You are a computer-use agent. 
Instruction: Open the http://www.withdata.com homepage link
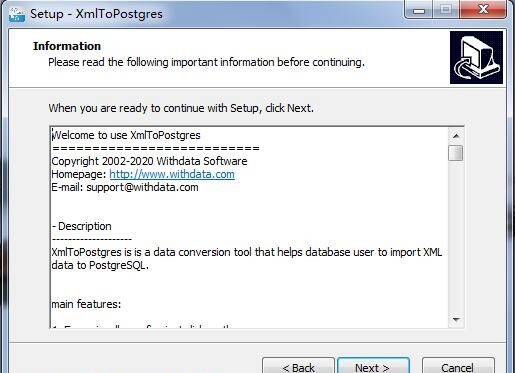[172, 174]
